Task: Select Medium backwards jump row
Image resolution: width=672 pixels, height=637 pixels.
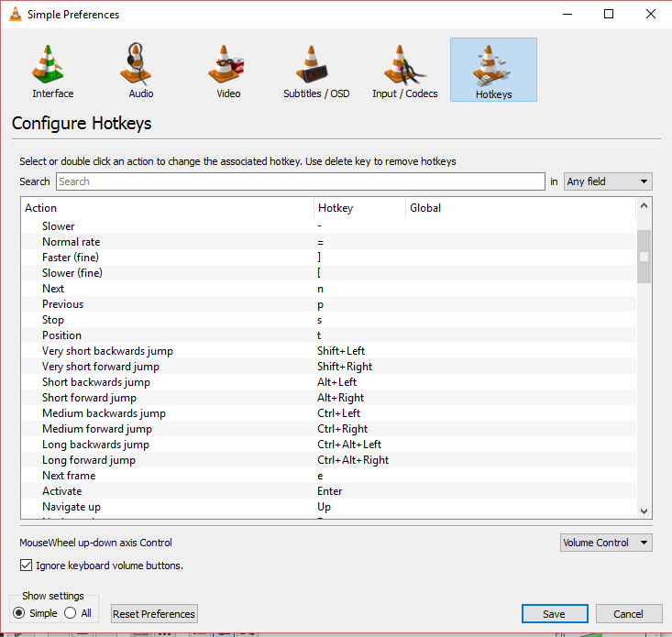Action: [x=329, y=413]
